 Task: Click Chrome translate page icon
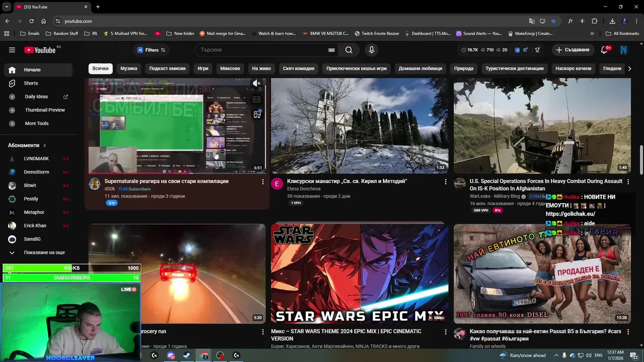tap(532, 21)
